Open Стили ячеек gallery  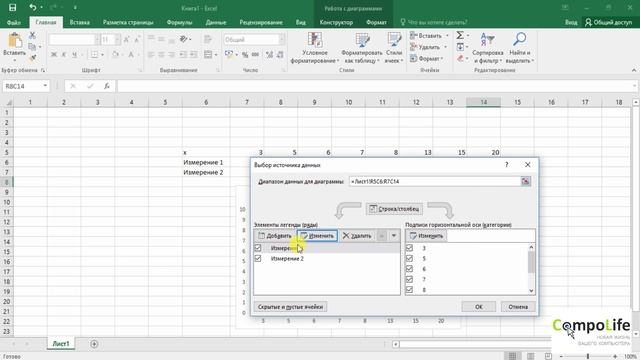pos(394,48)
